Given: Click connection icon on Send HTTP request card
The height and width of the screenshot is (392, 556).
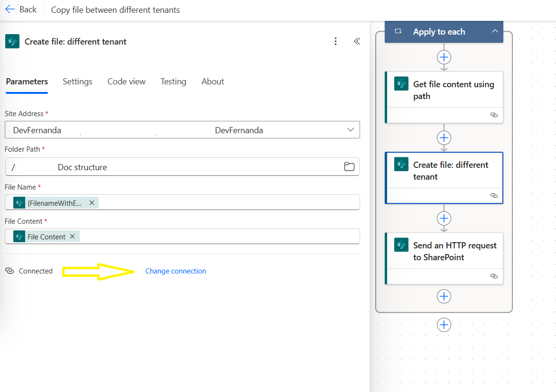Looking at the screenshot, I should (x=494, y=276).
